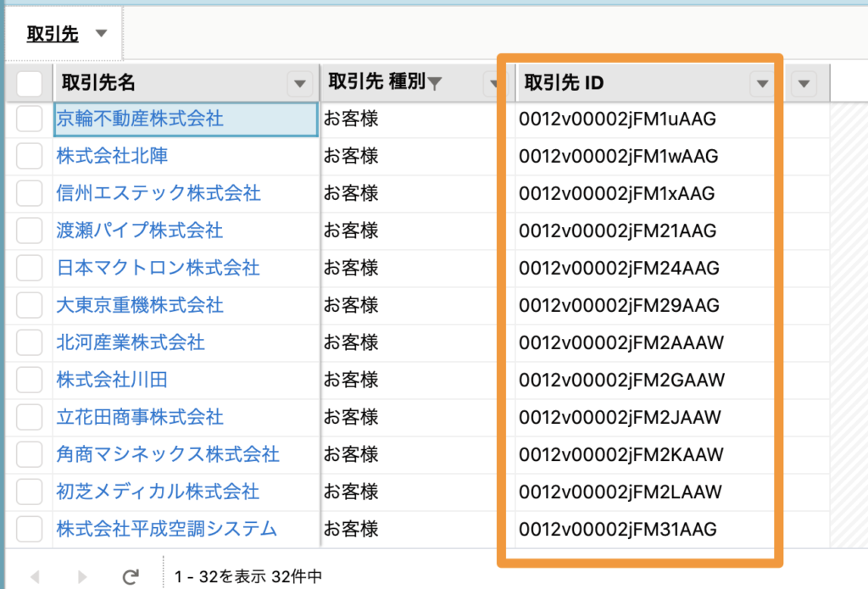The width and height of the screenshot is (868, 589).
Task: Check the box for 角商マシネックス株式会社
Action: click(x=30, y=454)
